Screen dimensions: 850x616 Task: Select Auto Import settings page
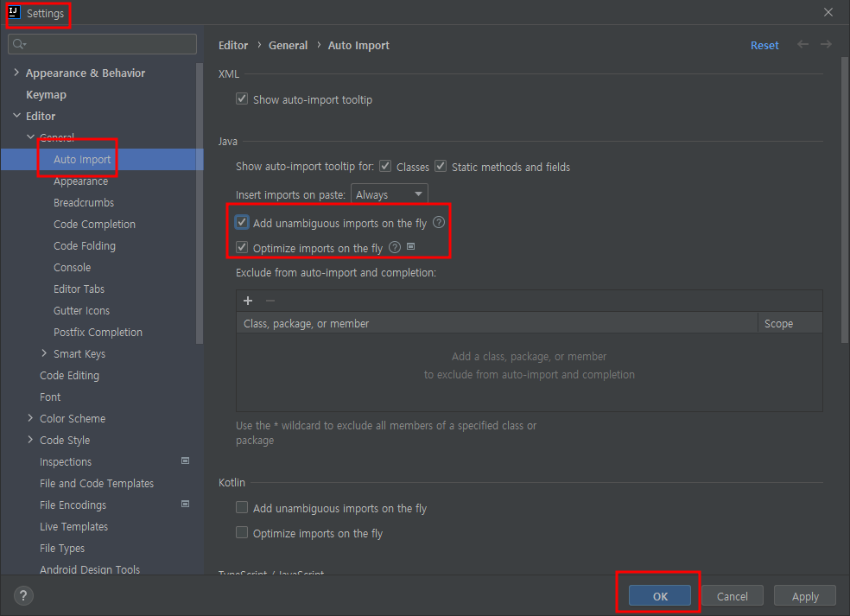(82, 160)
